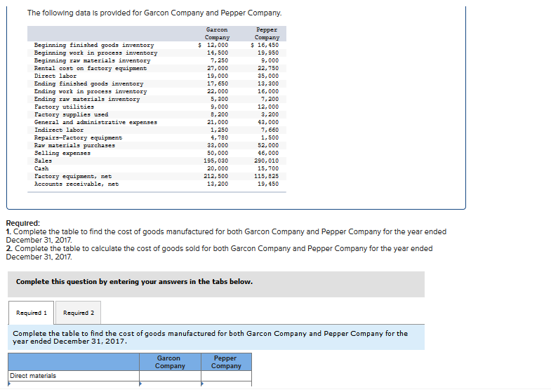Click the 'Factory equipment, net' row label
This screenshot has width=551, height=392.
pos(73,177)
